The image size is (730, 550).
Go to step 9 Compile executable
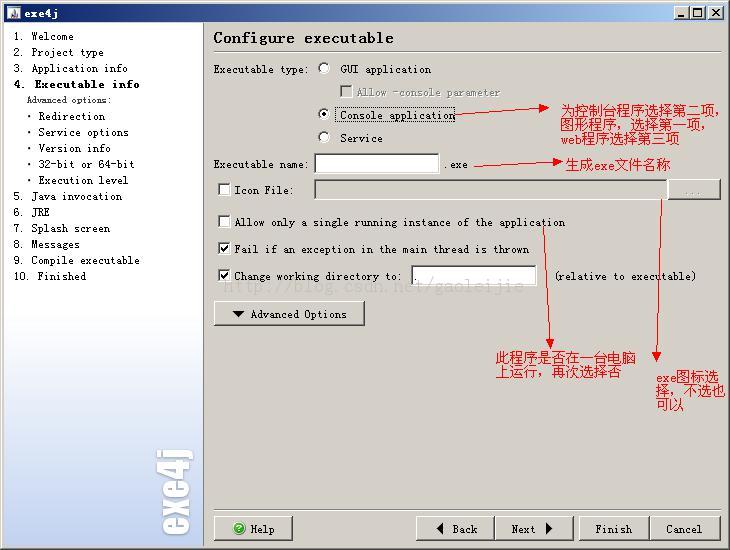point(77,260)
